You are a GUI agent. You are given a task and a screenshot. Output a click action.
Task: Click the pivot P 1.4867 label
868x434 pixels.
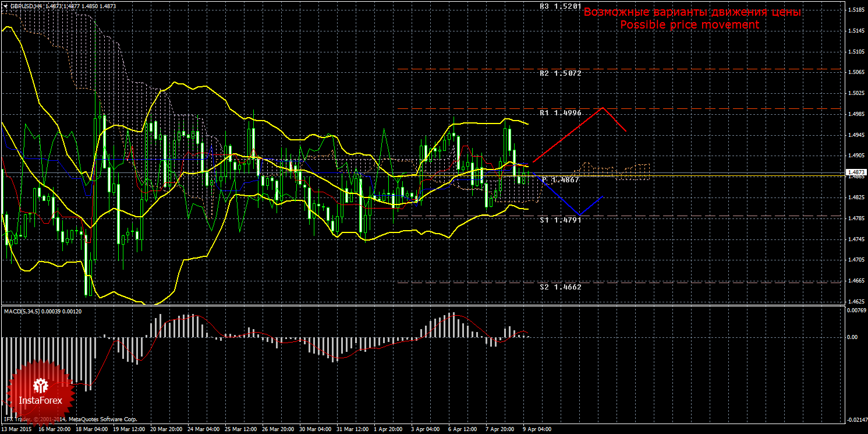point(560,180)
